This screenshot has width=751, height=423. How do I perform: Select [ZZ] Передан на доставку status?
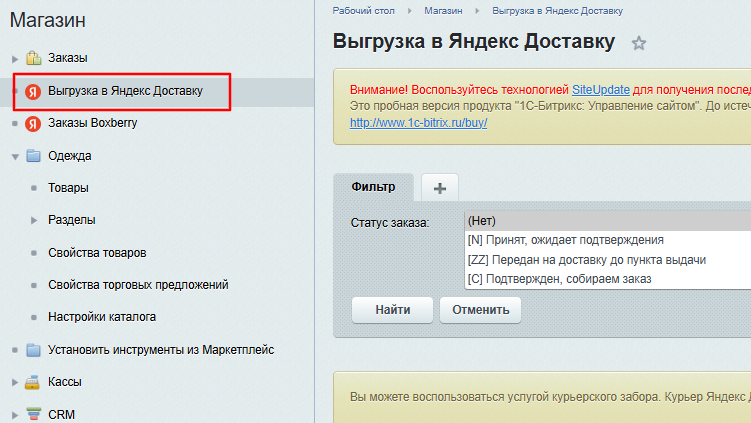pyautogui.click(x=608, y=260)
